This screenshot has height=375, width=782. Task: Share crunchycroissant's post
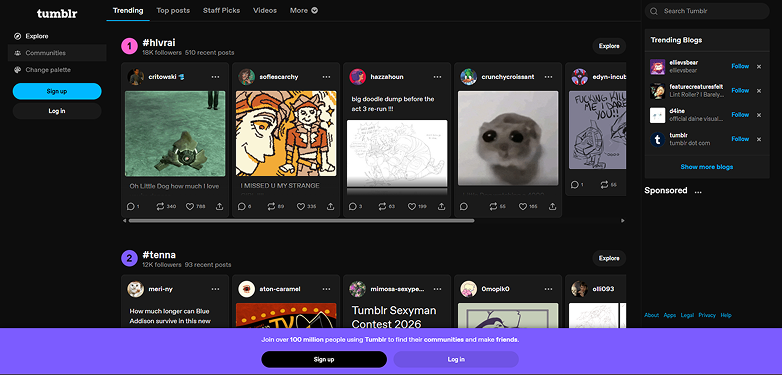click(x=552, y=206)
